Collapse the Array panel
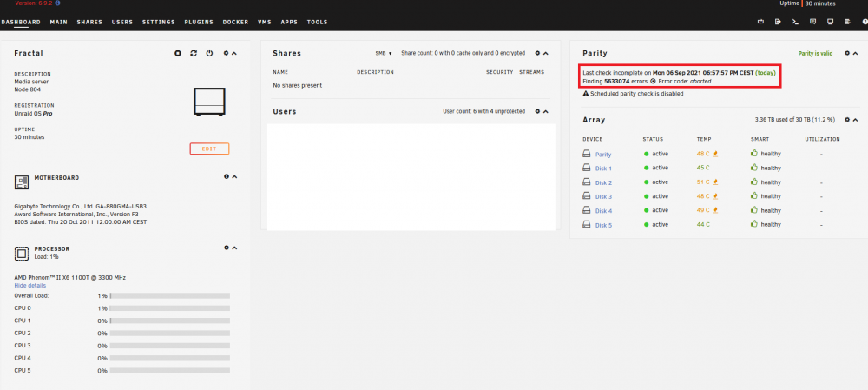The width and height of the screenshot is (868, 390). (855, 120)
